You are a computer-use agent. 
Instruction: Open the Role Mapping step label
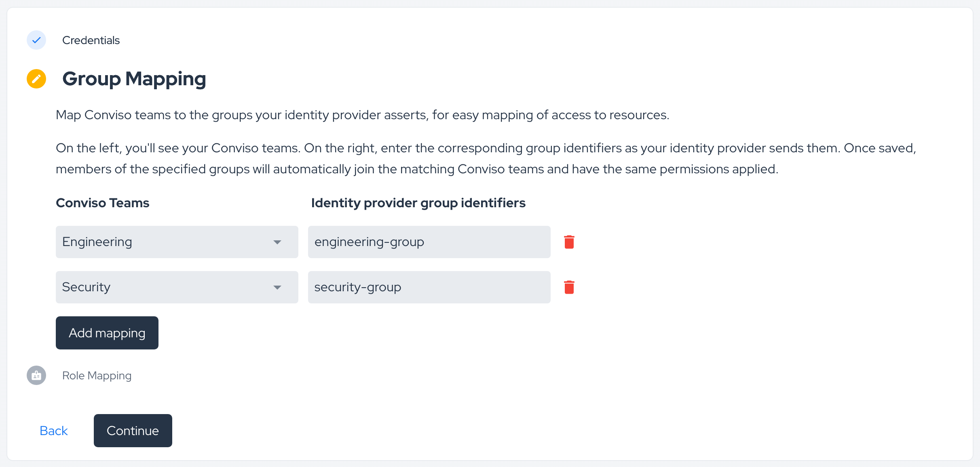click(x=97, y=376)
